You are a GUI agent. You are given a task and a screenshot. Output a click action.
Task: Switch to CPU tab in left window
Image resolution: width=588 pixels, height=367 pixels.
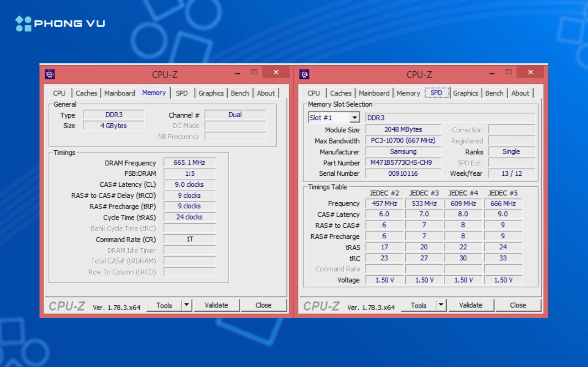[x=59, y=93]
